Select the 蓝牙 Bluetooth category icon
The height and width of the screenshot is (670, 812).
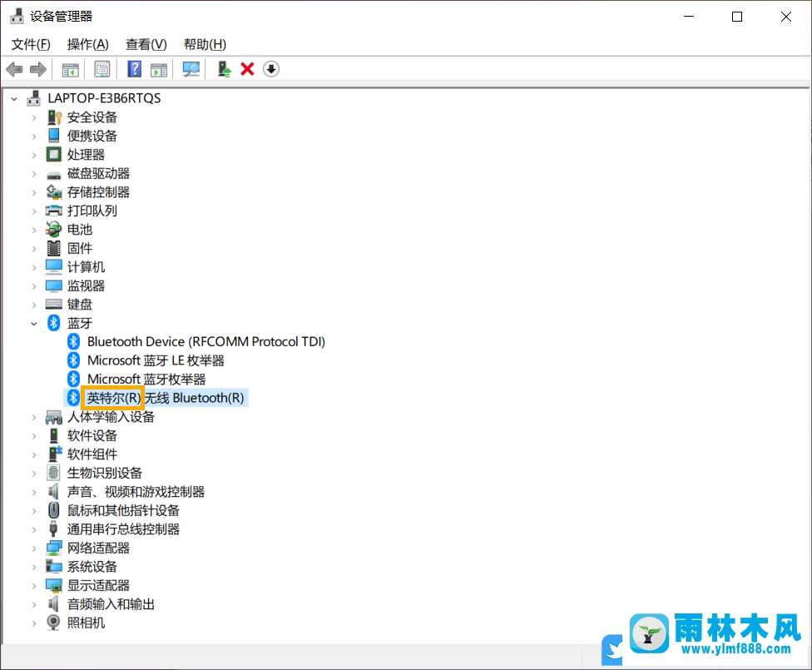[x=54, y=323]
